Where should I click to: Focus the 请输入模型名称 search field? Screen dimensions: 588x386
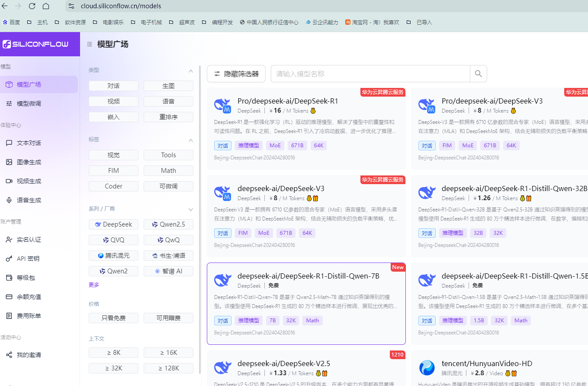tap(370, 74)
